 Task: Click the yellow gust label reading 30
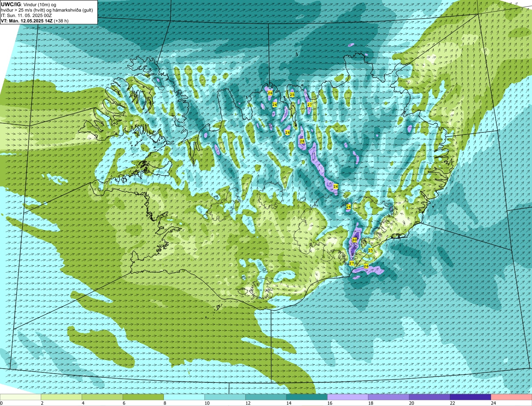point(355,240)
